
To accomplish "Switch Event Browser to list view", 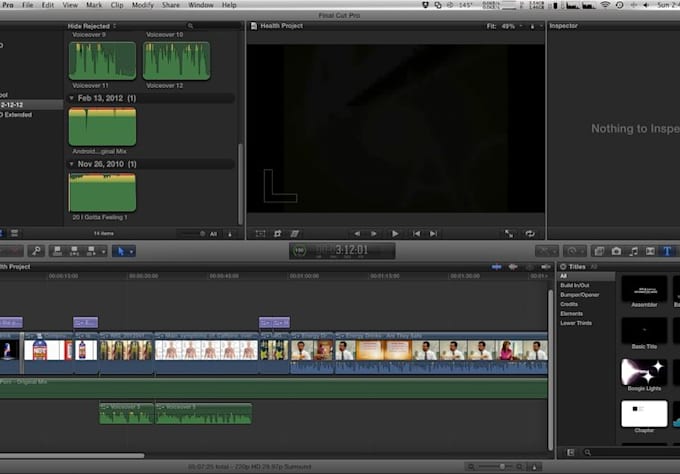I will coord(14,233).
